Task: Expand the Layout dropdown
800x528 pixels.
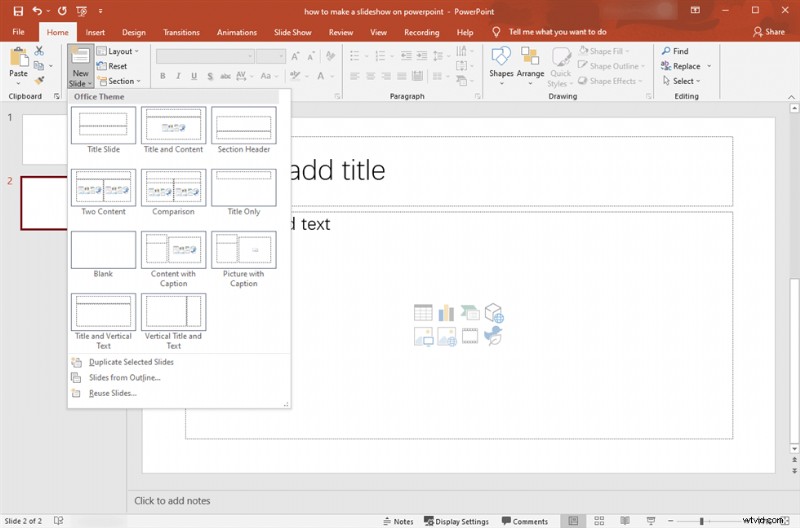Action: [x=118, y=51]
